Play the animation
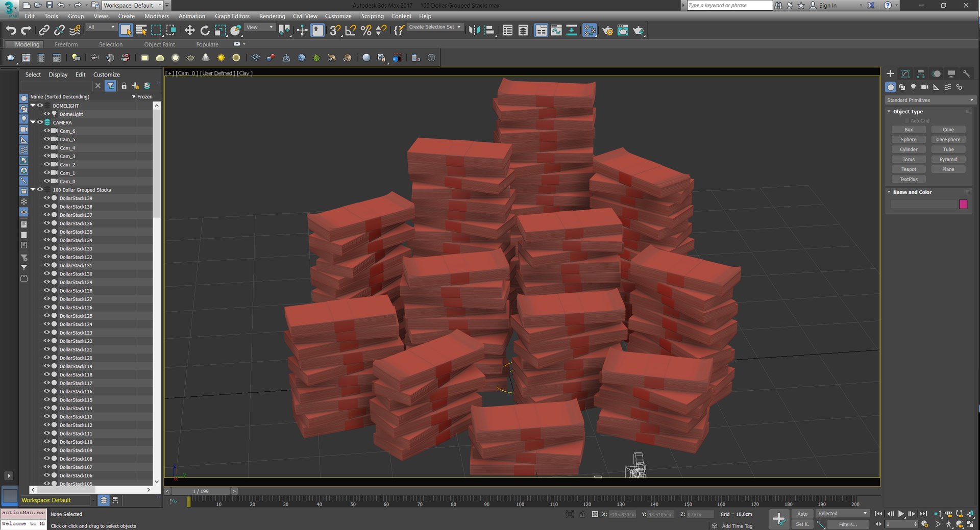Viewport: 980px width, 530px height. [901, 514]
